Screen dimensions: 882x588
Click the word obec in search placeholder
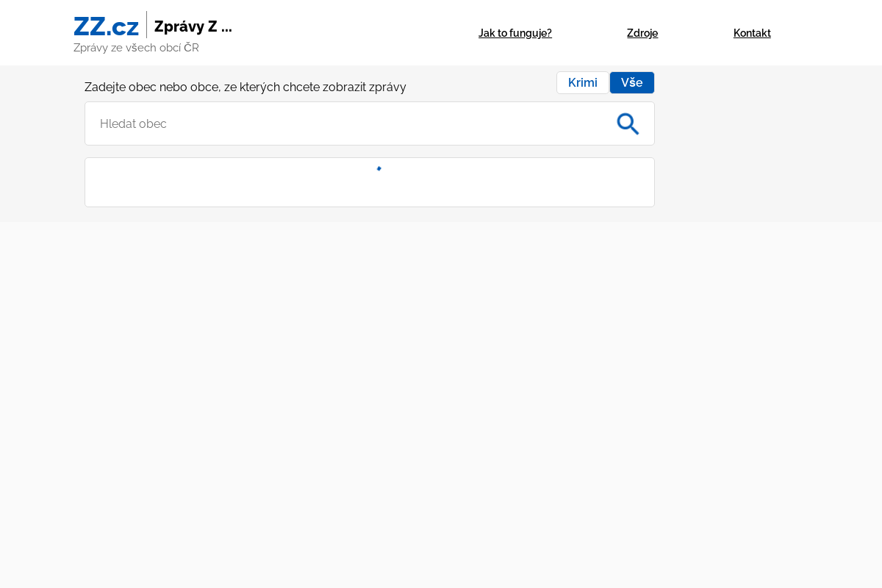pos(154,124)
